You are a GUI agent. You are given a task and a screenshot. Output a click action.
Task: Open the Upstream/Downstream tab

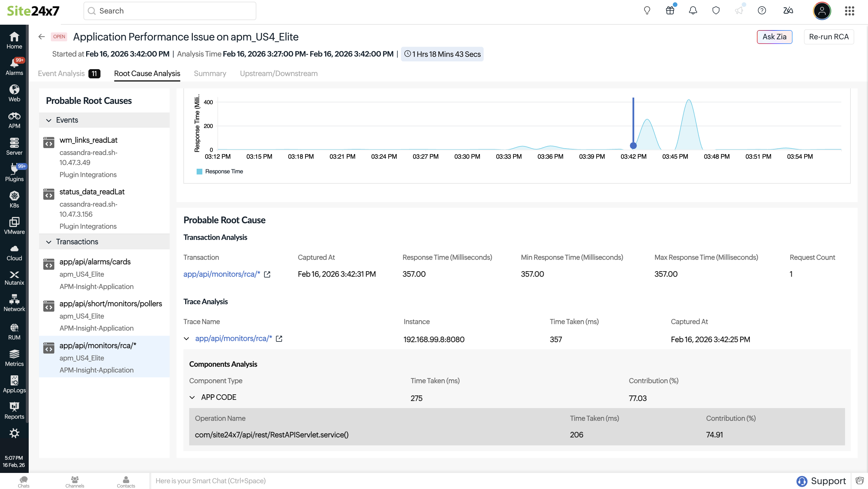(279, 73)
